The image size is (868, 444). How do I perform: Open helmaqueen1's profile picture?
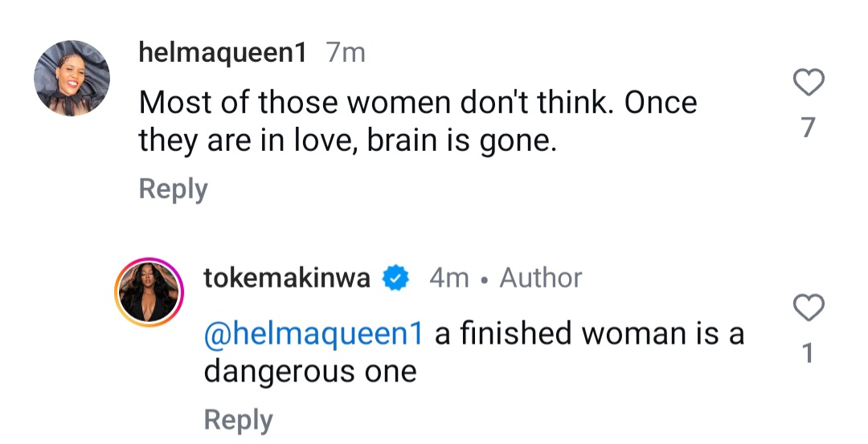[x=72, y=77]
